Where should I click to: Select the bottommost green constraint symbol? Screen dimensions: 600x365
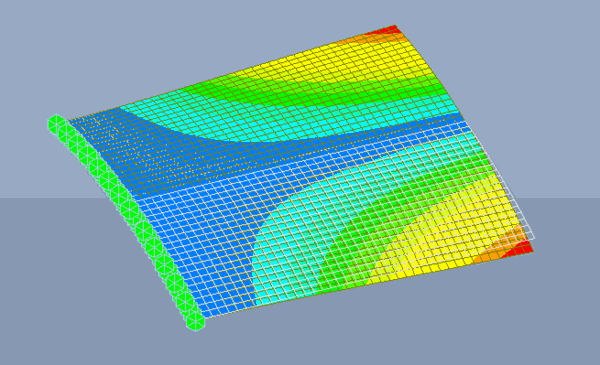(x=196, y=321)
